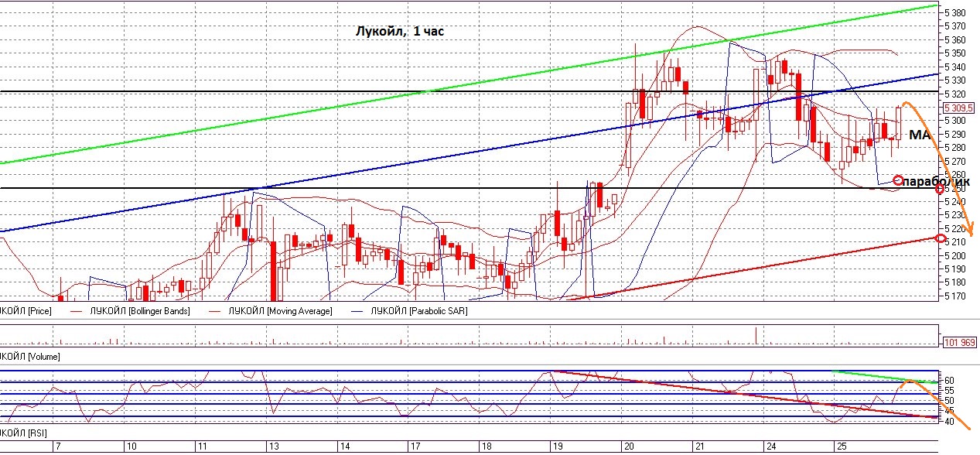980x455 pixels.
Task: Click date label 19 on time axis
Action: point(557,447)
